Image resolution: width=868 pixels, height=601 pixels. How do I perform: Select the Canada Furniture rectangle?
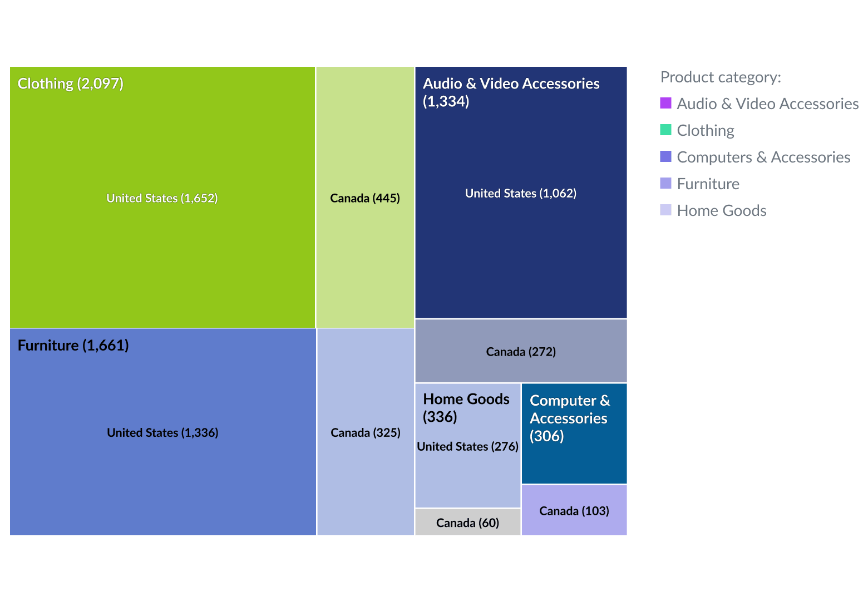tap(364, 432)
